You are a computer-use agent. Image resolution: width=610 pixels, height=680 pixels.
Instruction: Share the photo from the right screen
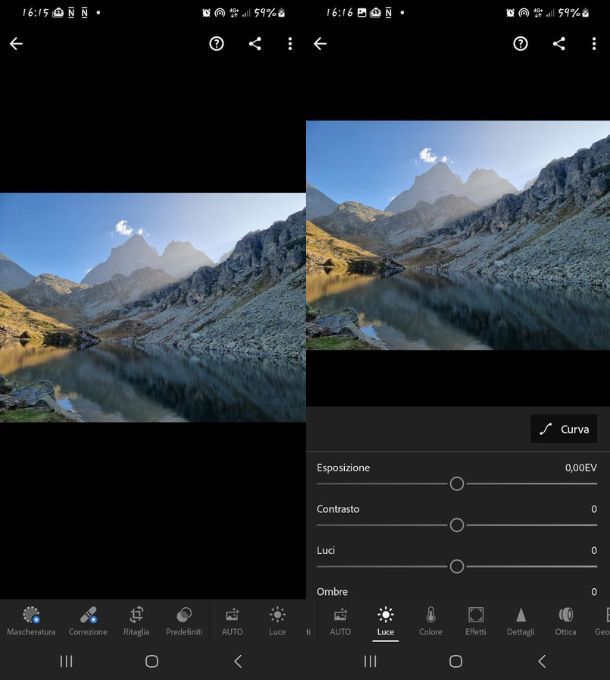click(559, 44)
